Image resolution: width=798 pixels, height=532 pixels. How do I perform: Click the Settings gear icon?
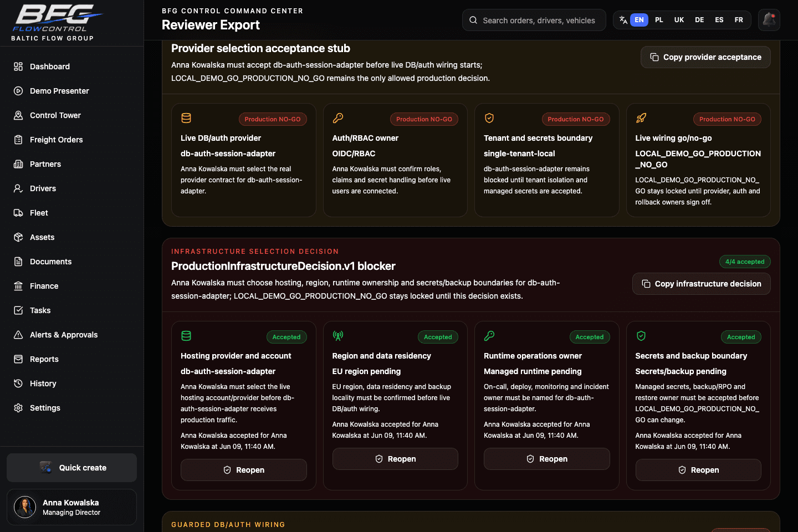[x=18, y=408]
